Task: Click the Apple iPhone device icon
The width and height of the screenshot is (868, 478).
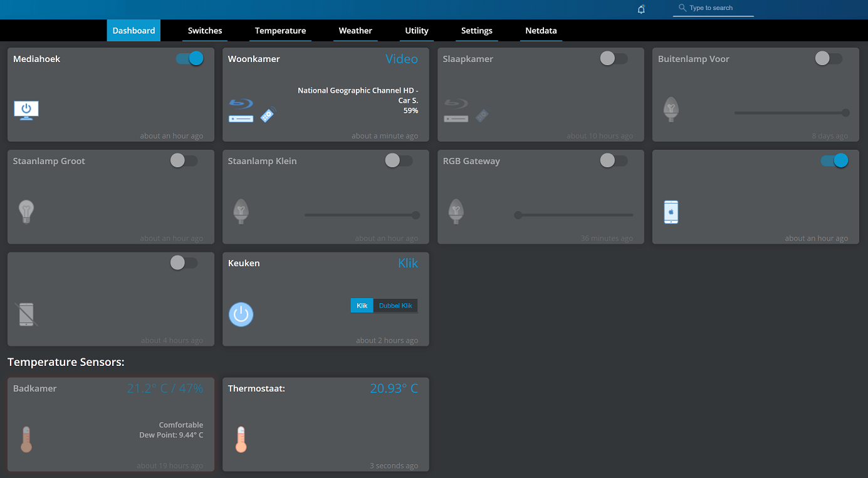Action: [x=671, y=212]
